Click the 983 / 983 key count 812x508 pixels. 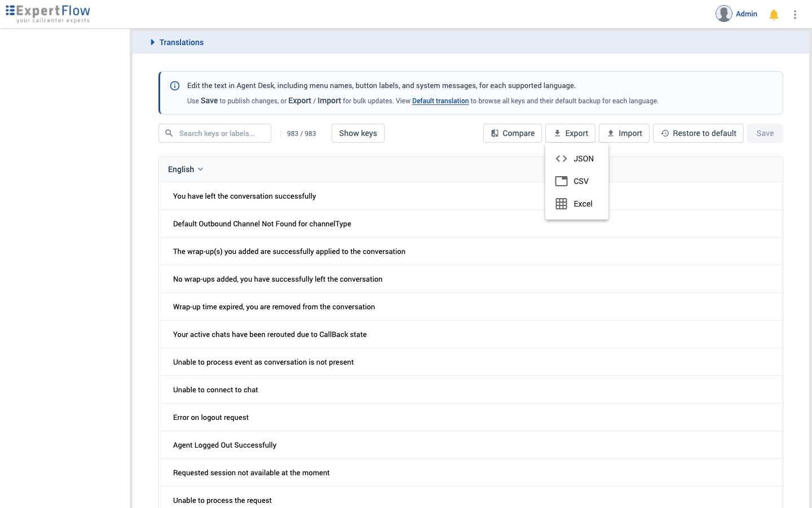pyautogui.click(x=301, y=134)
